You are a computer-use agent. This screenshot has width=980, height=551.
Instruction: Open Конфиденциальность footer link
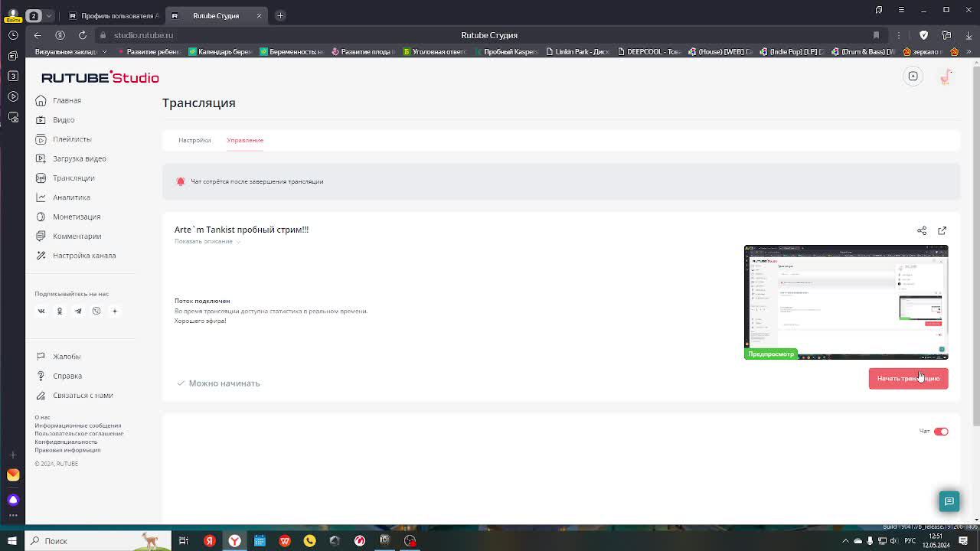coord(66,442)
